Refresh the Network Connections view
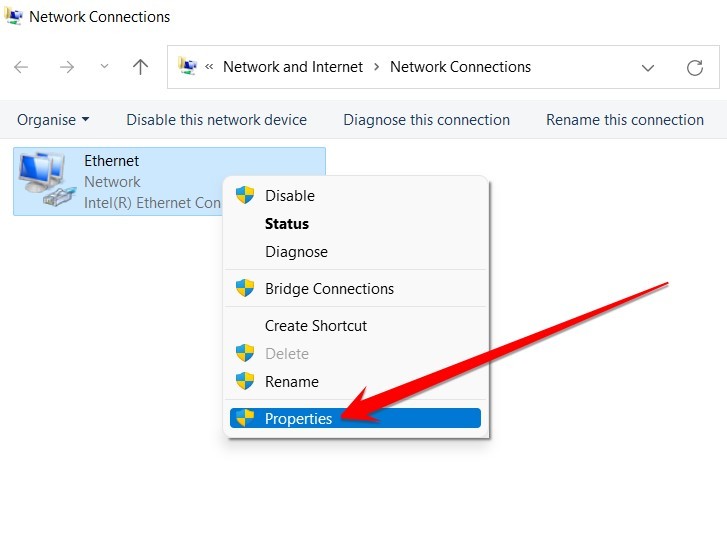Screen dimensions: 727x550 695,68
